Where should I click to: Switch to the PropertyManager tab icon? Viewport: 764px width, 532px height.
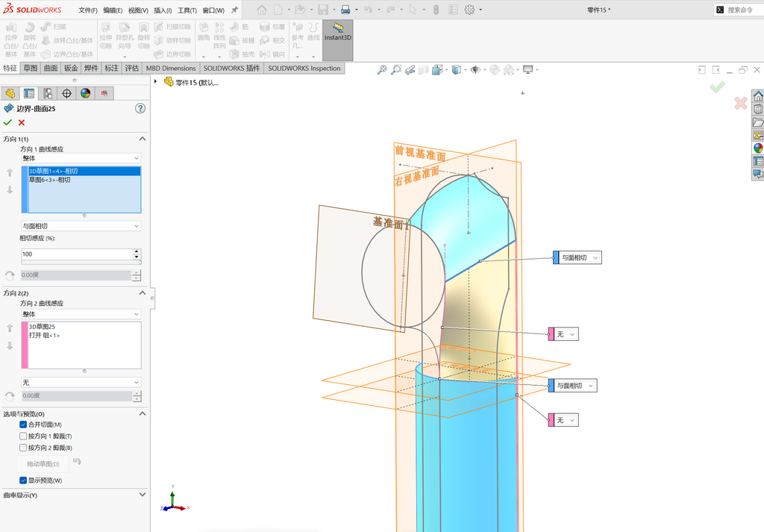tap(29, 93)
